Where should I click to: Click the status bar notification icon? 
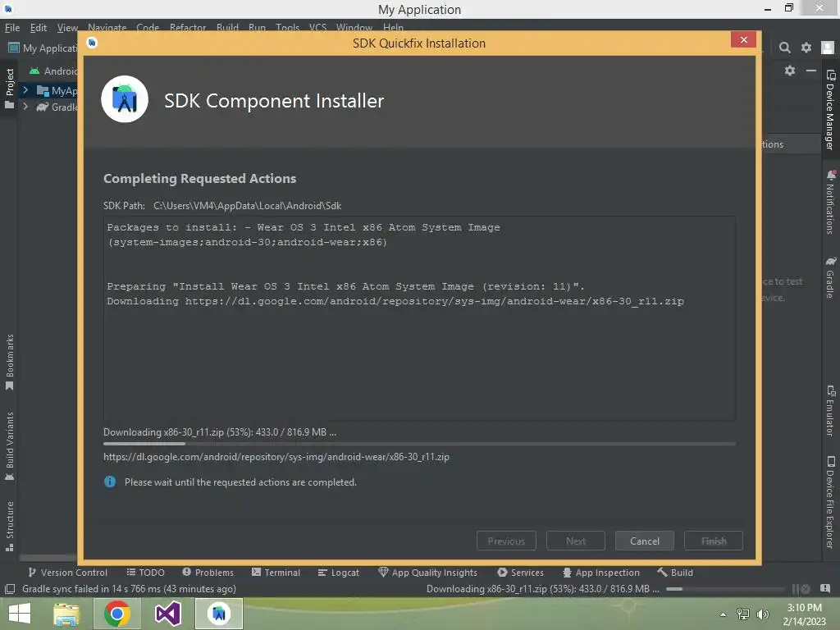click(x=825, y=589)
